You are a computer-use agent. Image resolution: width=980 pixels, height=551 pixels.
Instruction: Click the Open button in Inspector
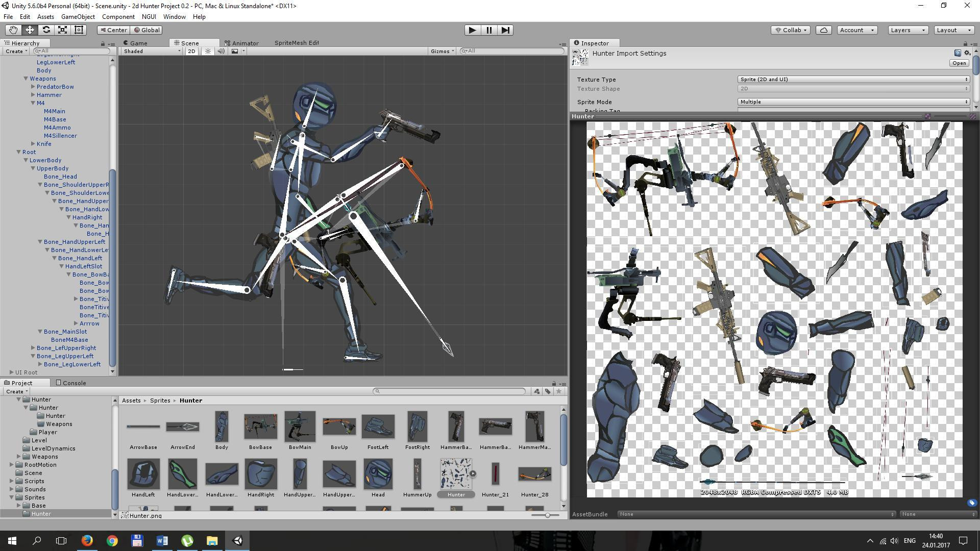coord(959,63)
